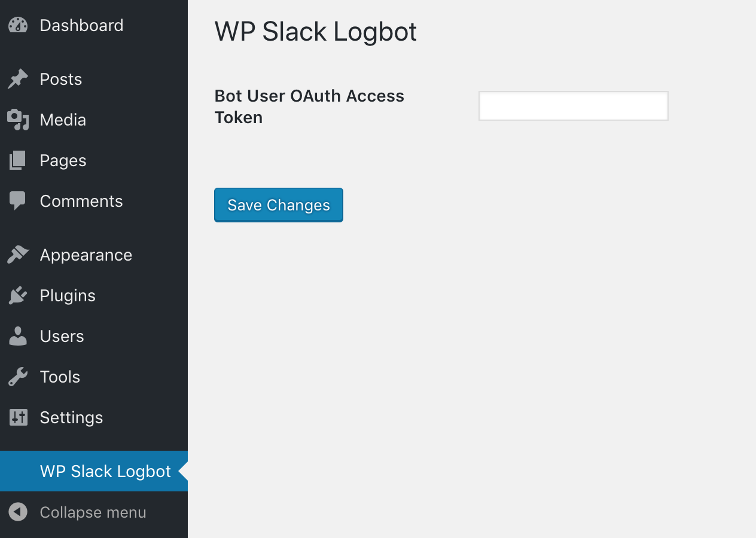756x538 pixels.
Task: Click the Pages stacked-sheets icon
Action: tap(18, 160)
